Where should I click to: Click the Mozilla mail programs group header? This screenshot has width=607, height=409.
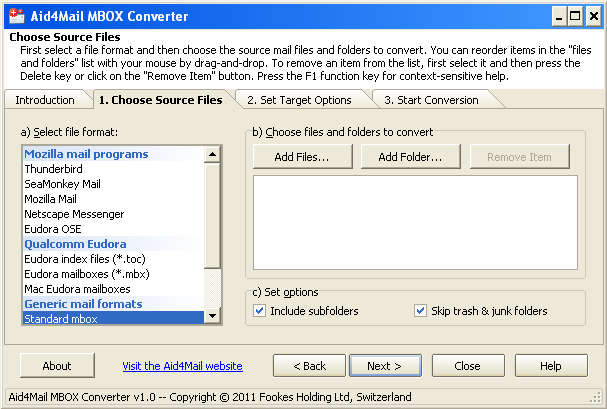113,154
